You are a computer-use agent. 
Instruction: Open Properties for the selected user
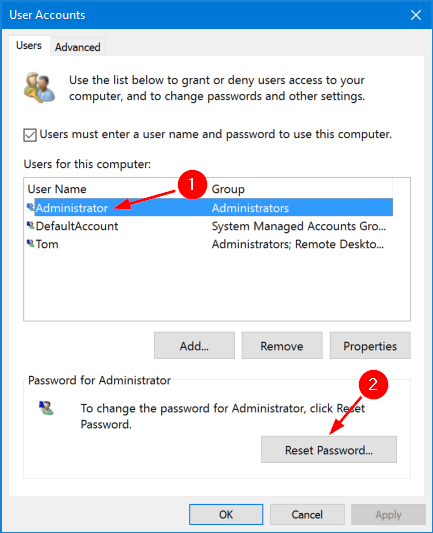tap(370, 346)
